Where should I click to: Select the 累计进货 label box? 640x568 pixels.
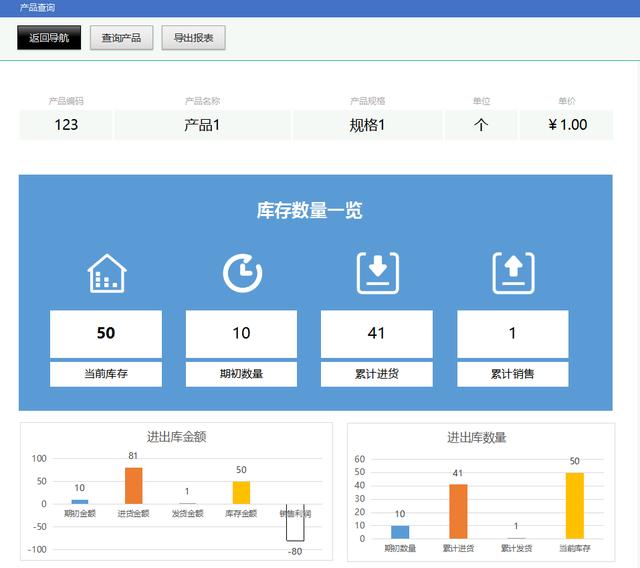tap(377, 374)
